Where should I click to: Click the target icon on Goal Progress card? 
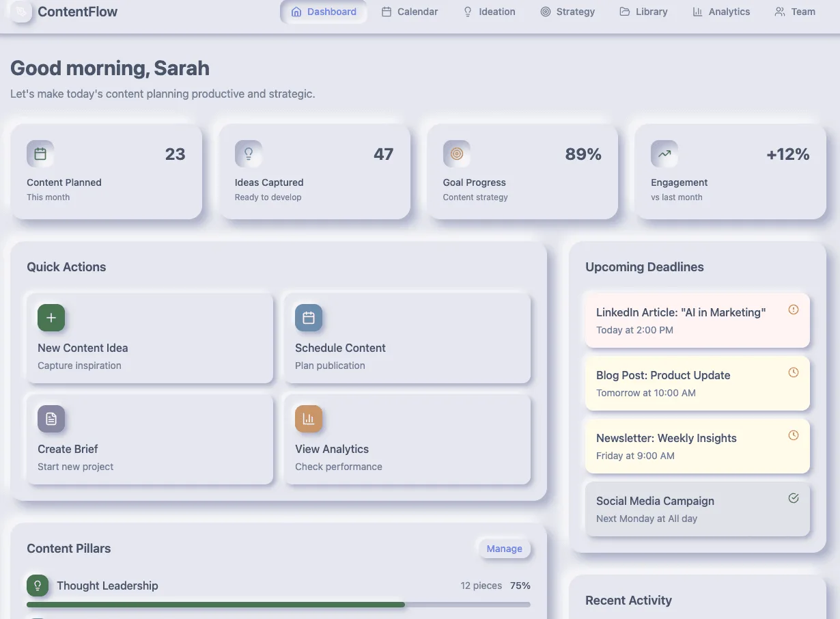[x=457, y=154]
